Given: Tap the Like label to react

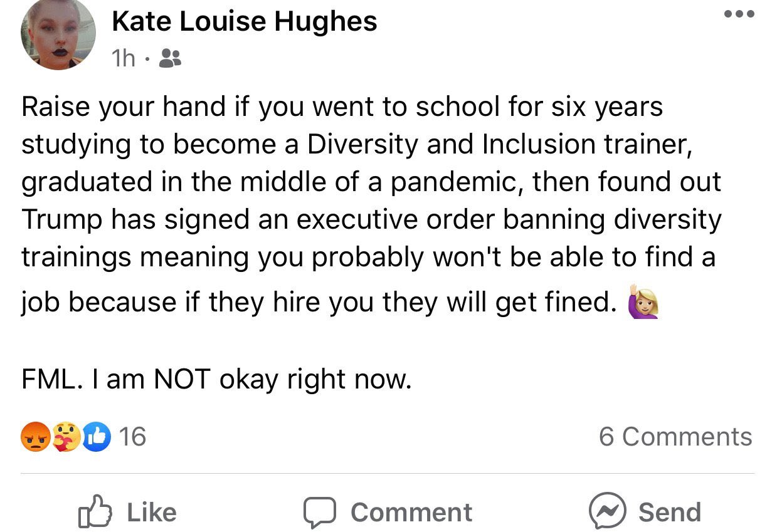Looking at the screenshot, I should pyautogui.click(x=152, y=512).
